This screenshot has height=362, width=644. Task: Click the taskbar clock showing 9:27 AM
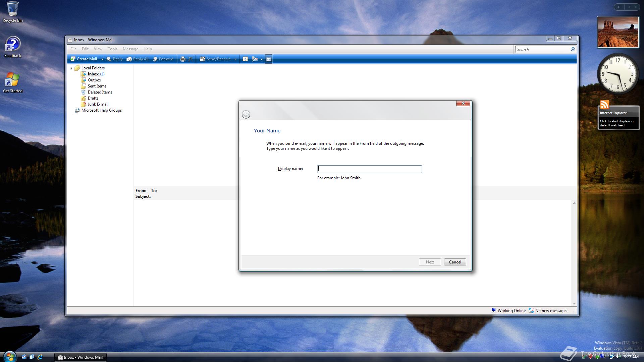click(x=631, y=357)
